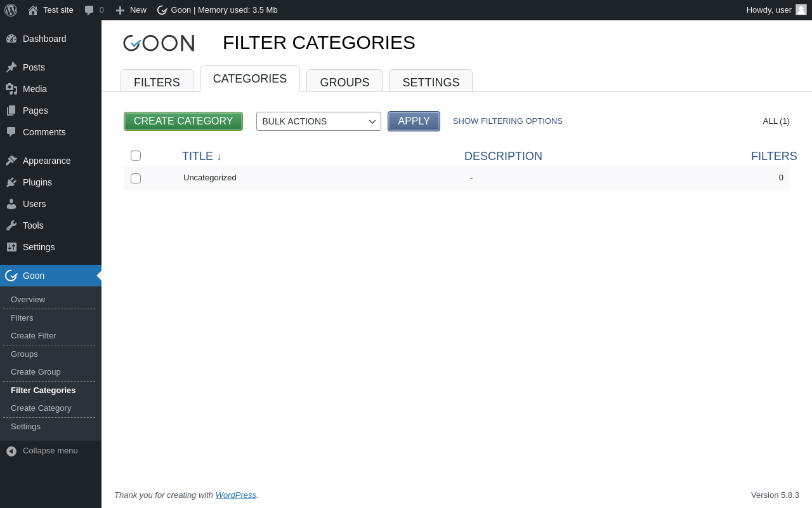Click the user avatar in admin bar

pos(801,10)
